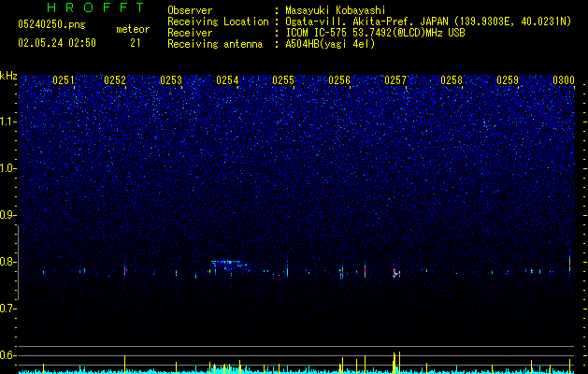The width and height of the screenshot is (588, 374).
Task: Click the bright meteor echo near 0257
Action: 396,273
